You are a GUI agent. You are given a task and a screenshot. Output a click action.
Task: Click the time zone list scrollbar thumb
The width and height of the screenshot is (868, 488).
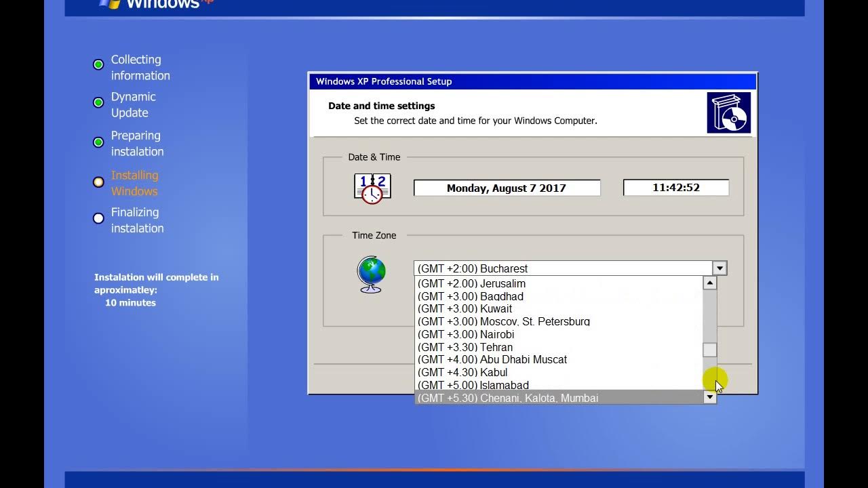click(709, 350)
